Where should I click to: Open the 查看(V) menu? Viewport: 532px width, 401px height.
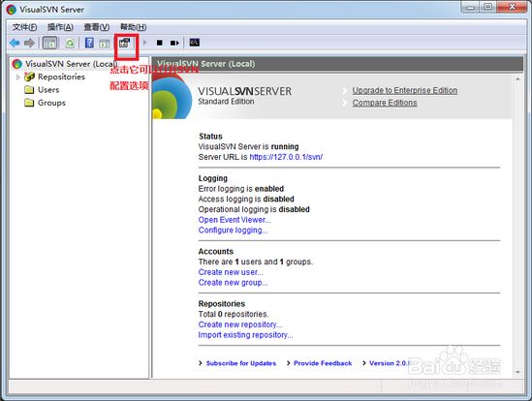point(96,27)
